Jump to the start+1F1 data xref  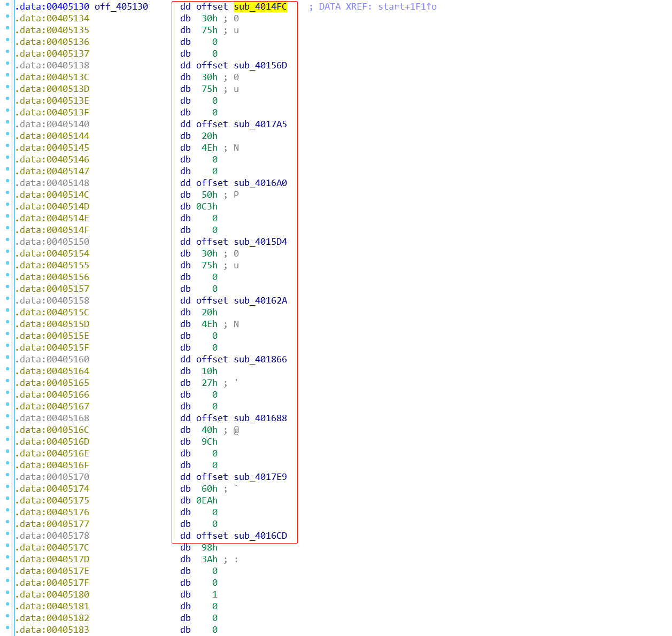pos(407,6)
